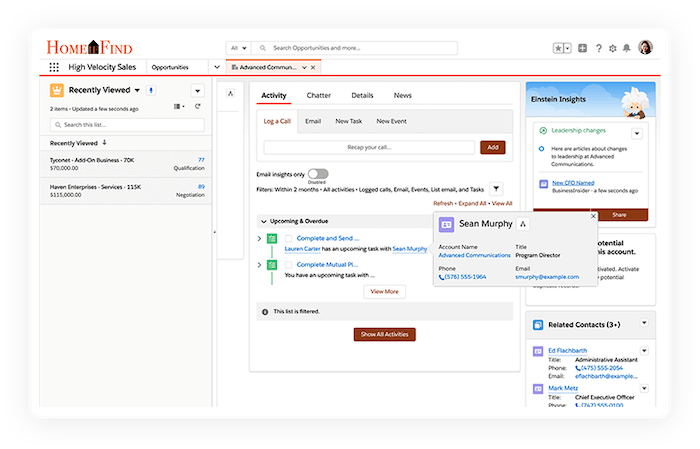Check the Complete and Send task checkbox
Screen dimensions: 700x449
click(288, 238)
